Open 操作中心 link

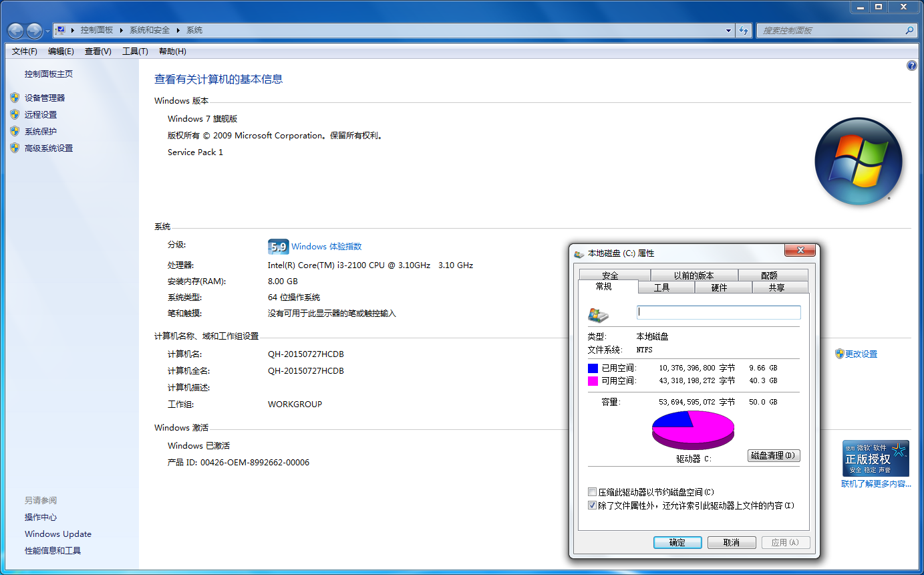point(41,517)
